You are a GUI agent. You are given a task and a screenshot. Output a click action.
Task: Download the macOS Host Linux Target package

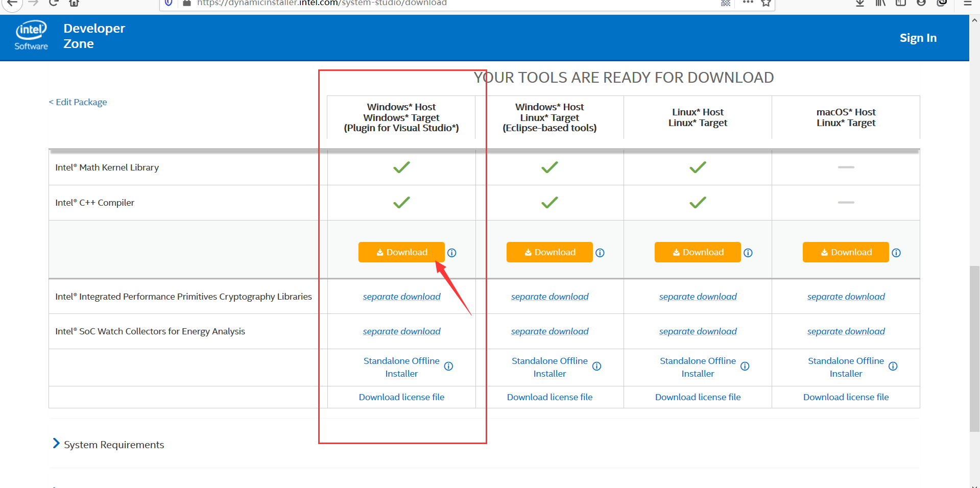coord(846,252)
